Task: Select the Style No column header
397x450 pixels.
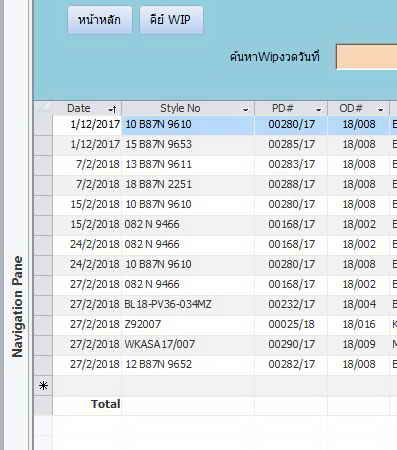Action: pos(180,108)
